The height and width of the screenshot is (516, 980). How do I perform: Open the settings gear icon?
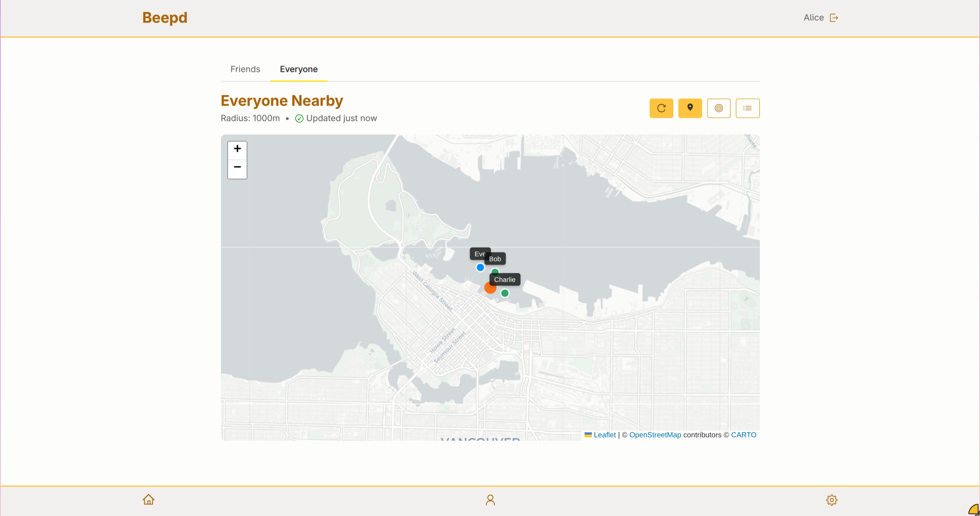click(831, 500)
